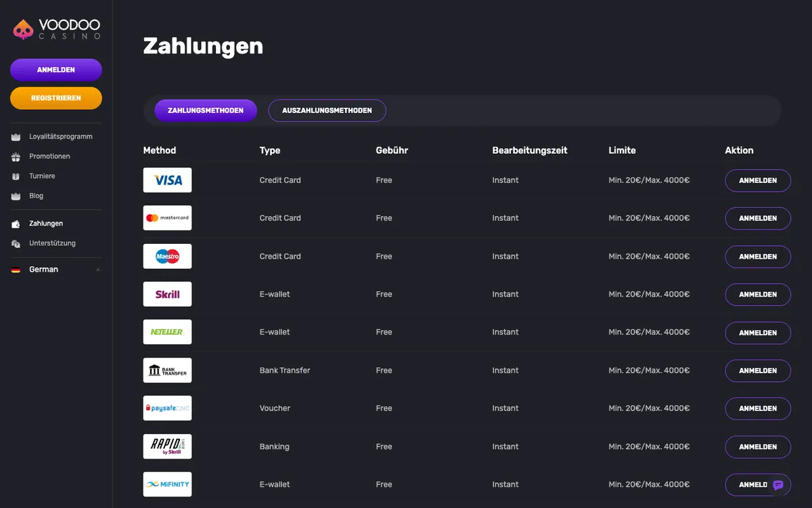Click Anmelden in the Skrill row
This screenshot has height=508, width=812.
(x=758, y=295)
